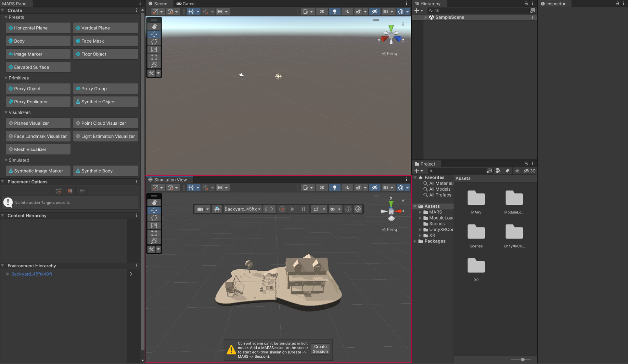This screenshot has width=628, height=364.
Task: Toggle scene lighting in Scene view toolbar
Action: click(335, 12)
